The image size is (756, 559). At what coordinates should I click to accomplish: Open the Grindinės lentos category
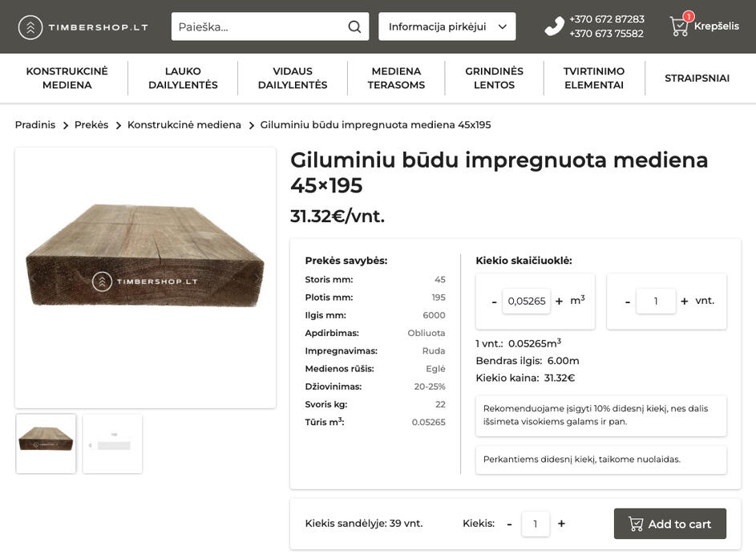coord(494,77)
